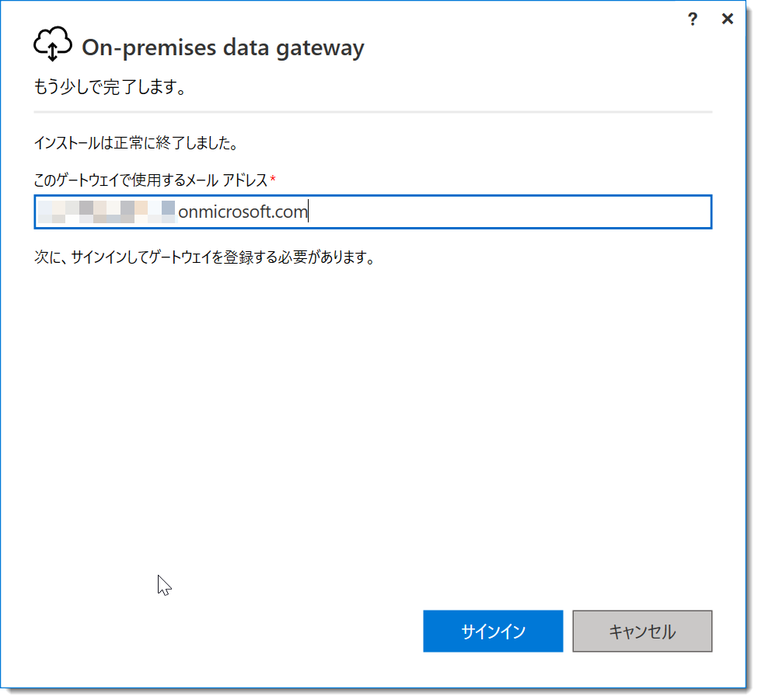This screenshot has width=758, height=700.
Task: Click the text cursor after .com
Action: point(309,212)
